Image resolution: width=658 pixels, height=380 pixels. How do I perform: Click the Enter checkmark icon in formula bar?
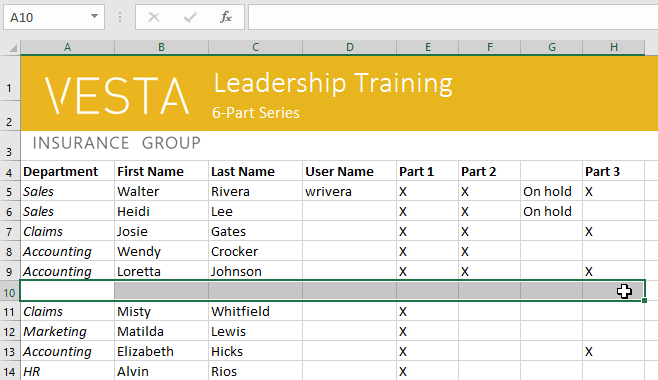[190, 17]
